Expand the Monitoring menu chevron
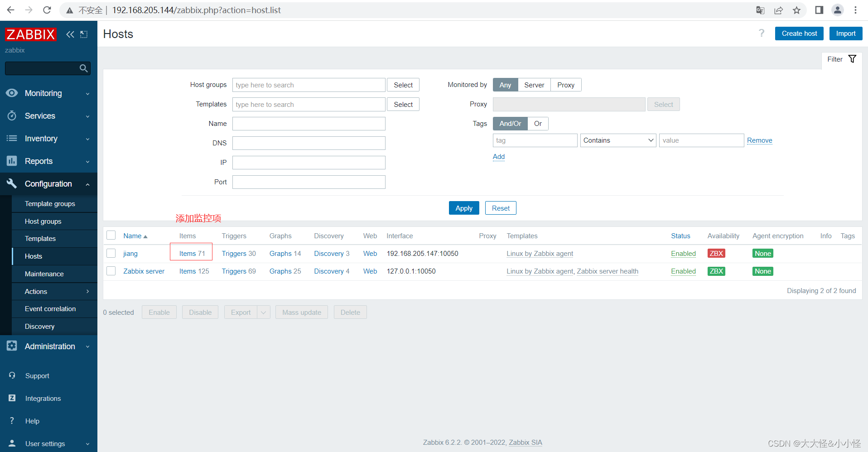 point(87,94)
